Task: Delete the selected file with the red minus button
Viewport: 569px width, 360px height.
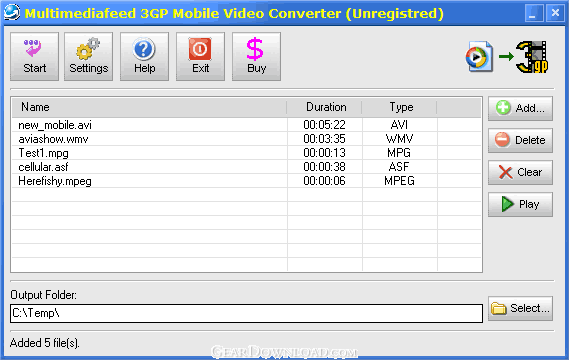Action: point(520,140)
